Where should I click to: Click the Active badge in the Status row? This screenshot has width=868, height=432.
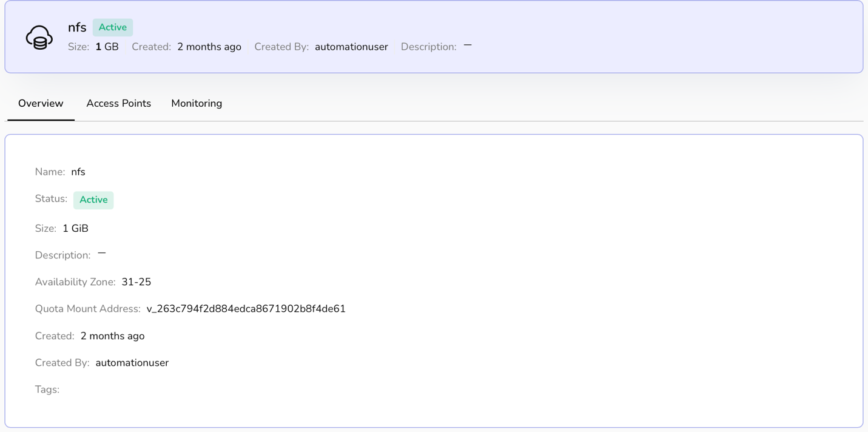tap(93, 200)
